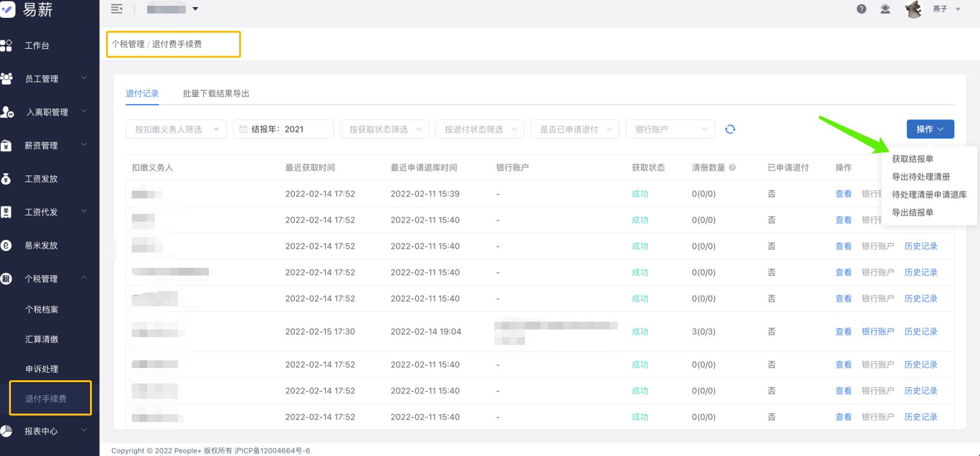980x456 pixels.
Task: Open the 银行账户 filter dropdown
Action: click(670, 129)
